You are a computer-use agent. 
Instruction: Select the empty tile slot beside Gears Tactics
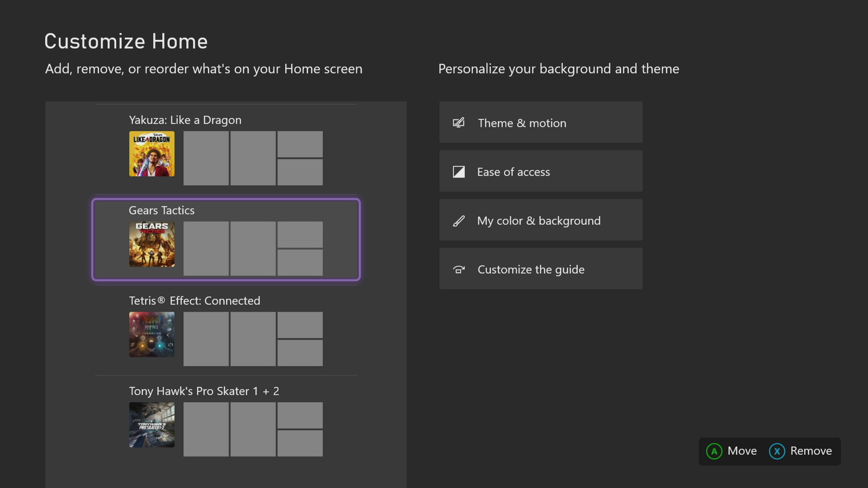click(x=206, y=248)
